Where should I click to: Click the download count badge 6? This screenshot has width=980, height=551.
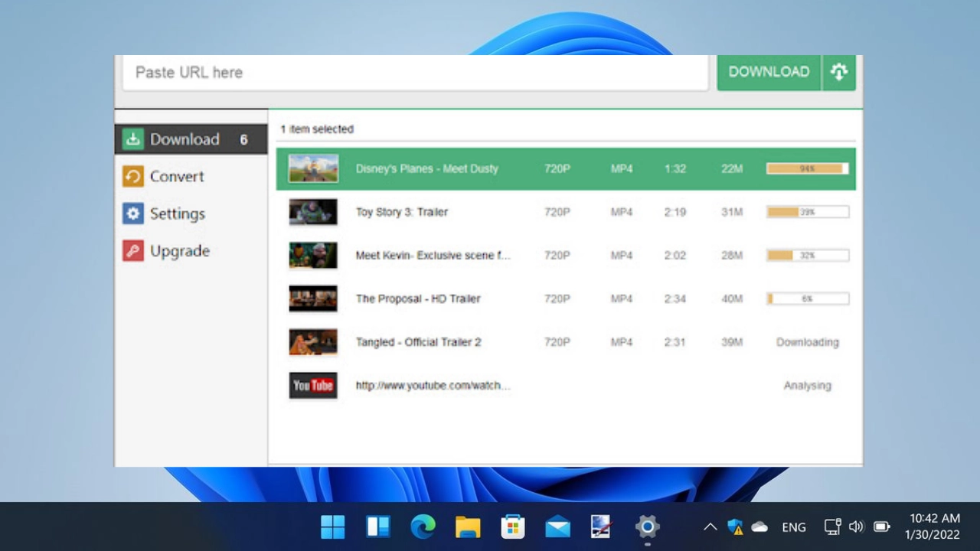click(243, 139)
